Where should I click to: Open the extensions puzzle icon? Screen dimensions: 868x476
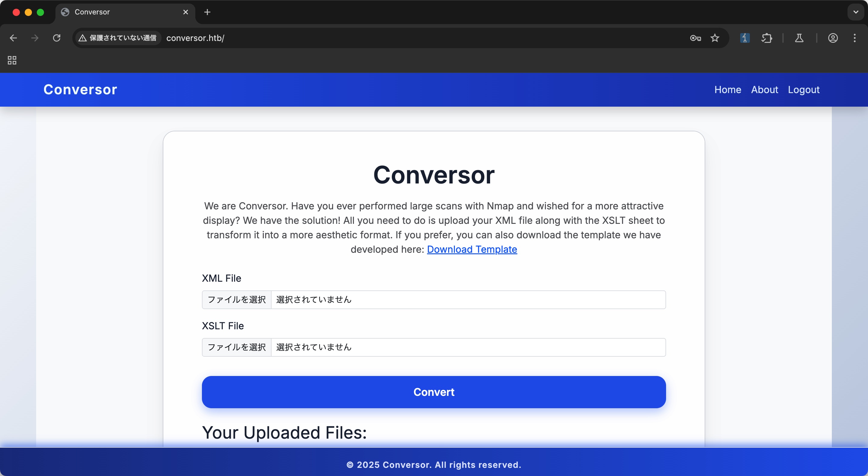tap(766, 38)
